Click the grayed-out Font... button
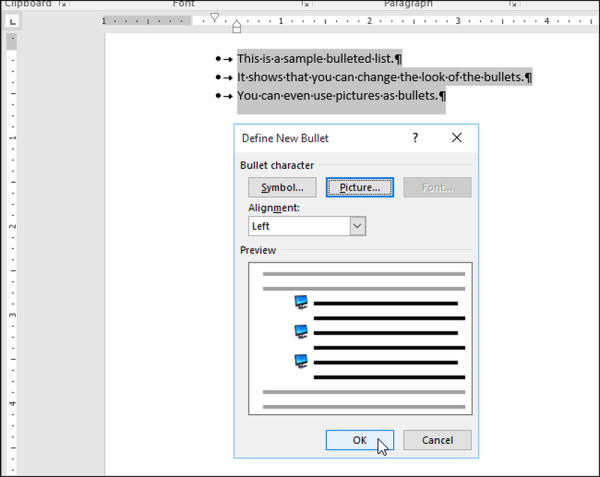The width and height of the screenshot is (600, 477). pos(437,187)
